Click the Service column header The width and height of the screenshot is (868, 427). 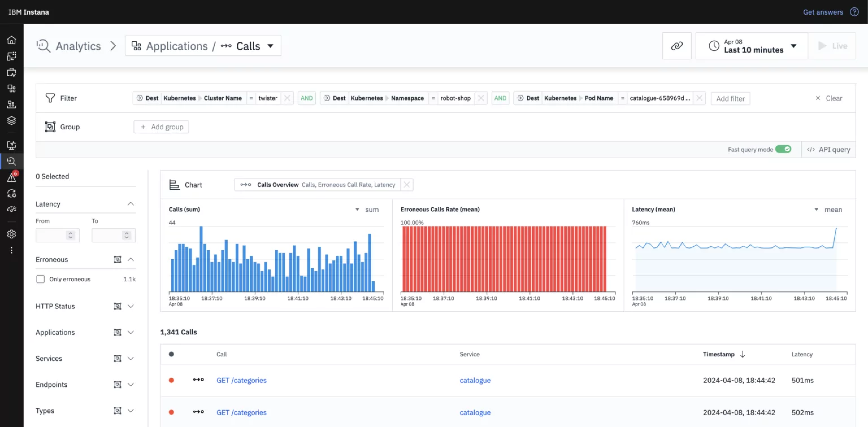[x=469, y=354]
